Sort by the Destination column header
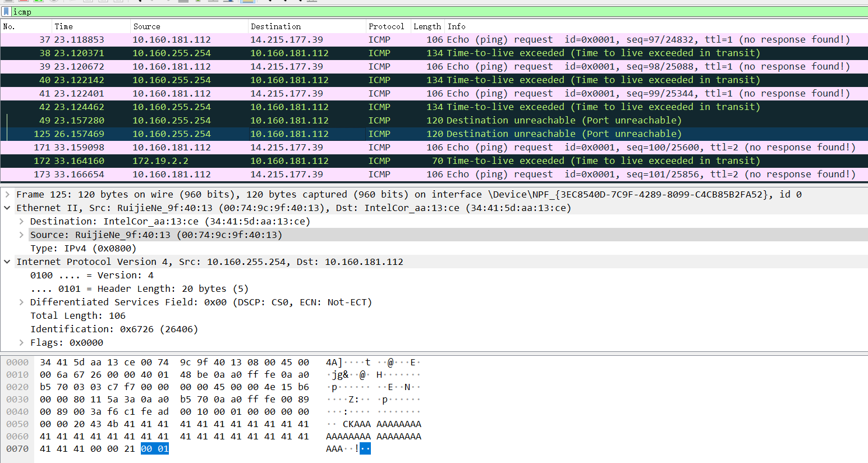 click(307, 26)
